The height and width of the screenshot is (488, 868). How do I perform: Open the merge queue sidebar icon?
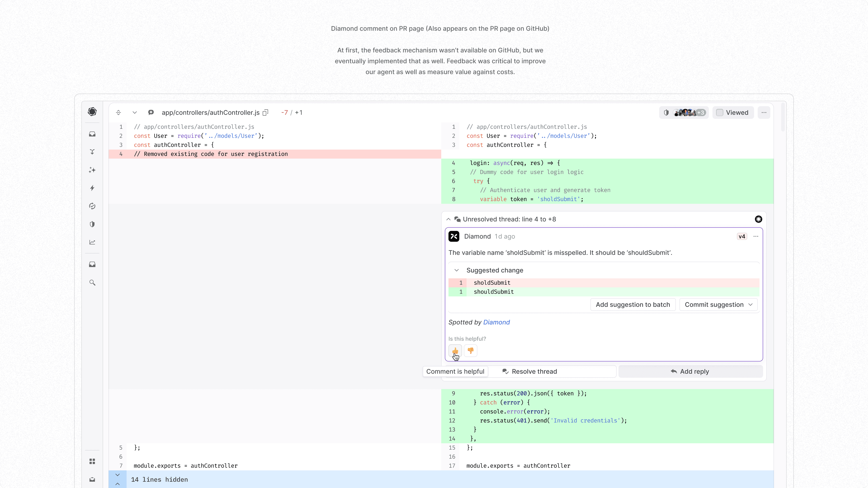tap(92, 152)
